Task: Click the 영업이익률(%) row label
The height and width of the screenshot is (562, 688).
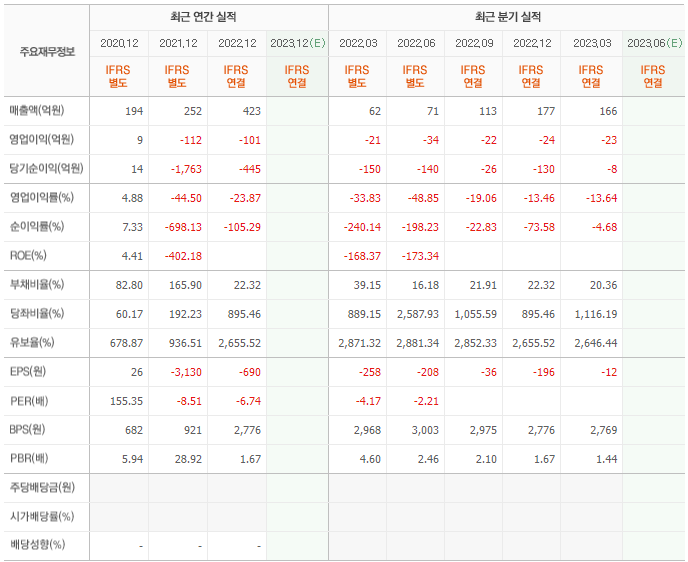Action: pos(42,197)
